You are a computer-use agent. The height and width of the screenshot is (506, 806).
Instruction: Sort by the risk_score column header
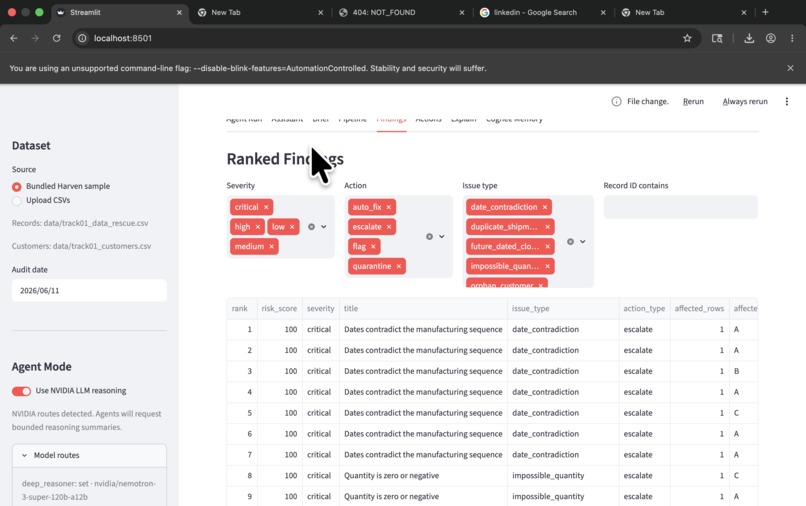pos(279,309)
